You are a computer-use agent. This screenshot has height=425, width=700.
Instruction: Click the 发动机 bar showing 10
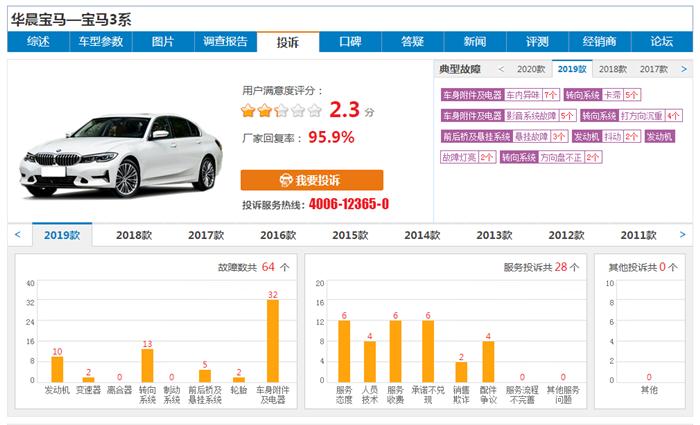(x=57, y=369)
